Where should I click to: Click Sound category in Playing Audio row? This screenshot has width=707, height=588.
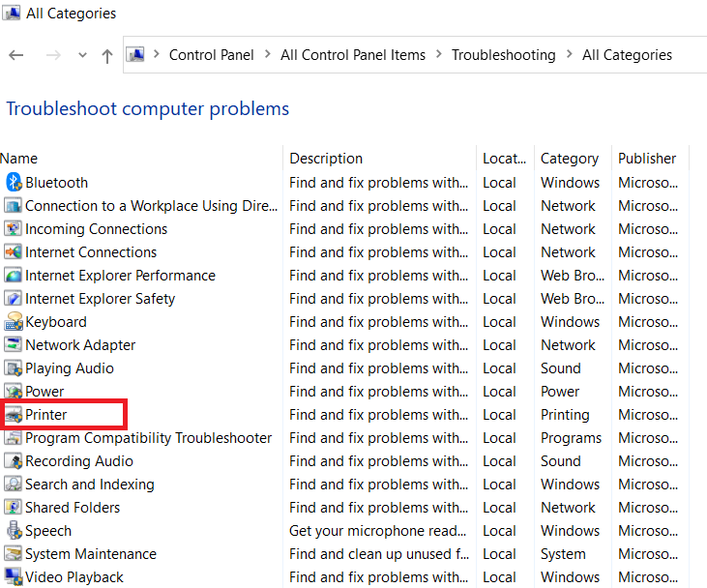[560, 368]
